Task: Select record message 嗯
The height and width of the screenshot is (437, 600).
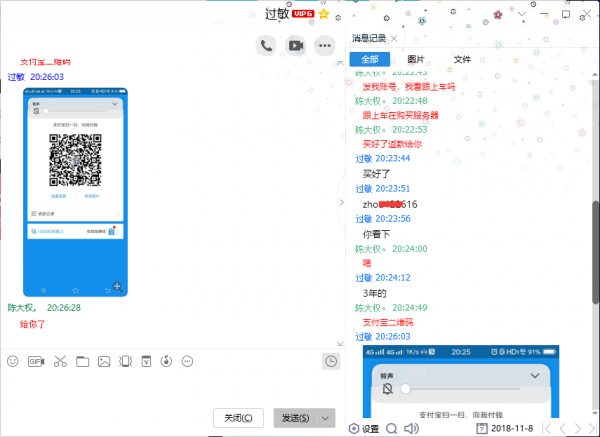Action: (x=367, y=263)
